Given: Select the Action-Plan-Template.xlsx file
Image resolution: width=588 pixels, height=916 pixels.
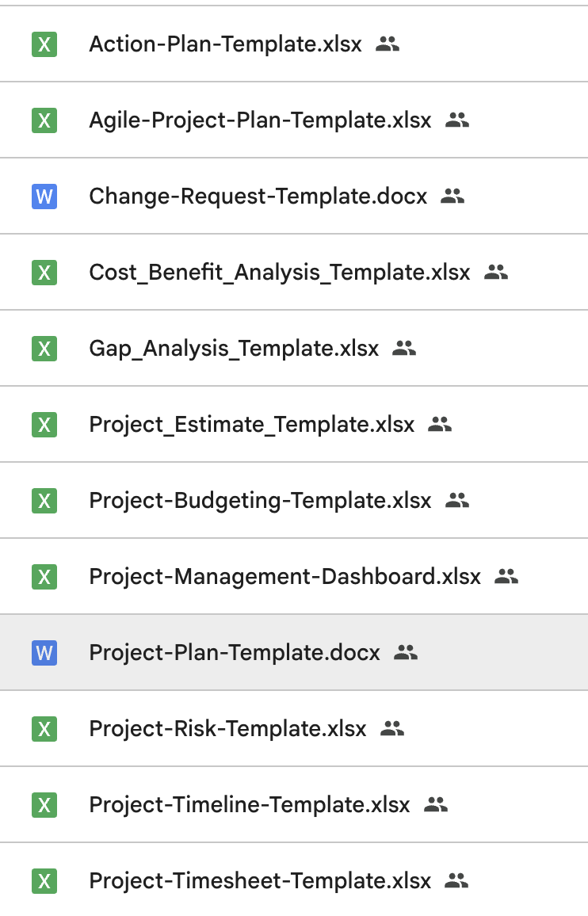Looking at the screenshot, I should coord(225,44).
